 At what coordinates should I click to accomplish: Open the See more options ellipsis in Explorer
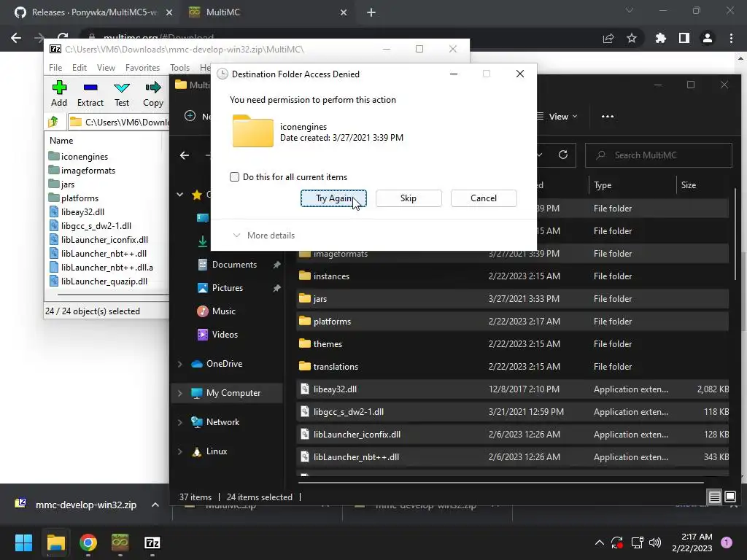click(x=608, y=117)
